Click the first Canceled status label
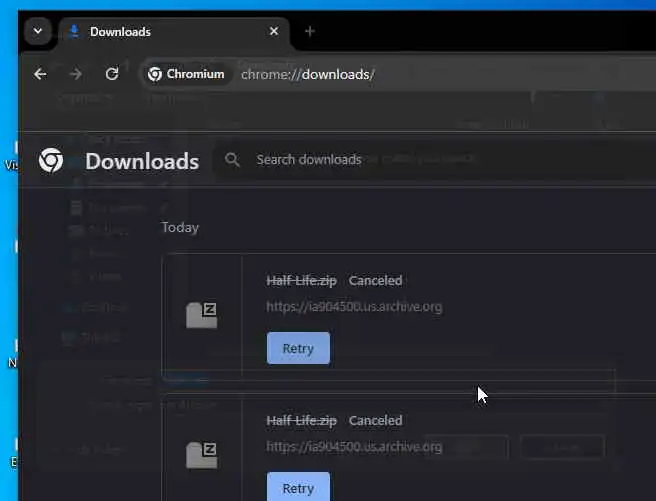 pos(375,281)
